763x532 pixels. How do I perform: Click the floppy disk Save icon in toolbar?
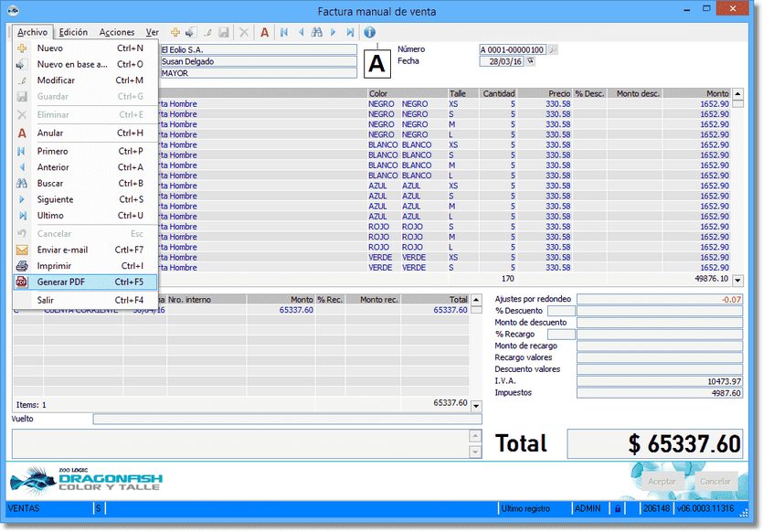(223, 33)
